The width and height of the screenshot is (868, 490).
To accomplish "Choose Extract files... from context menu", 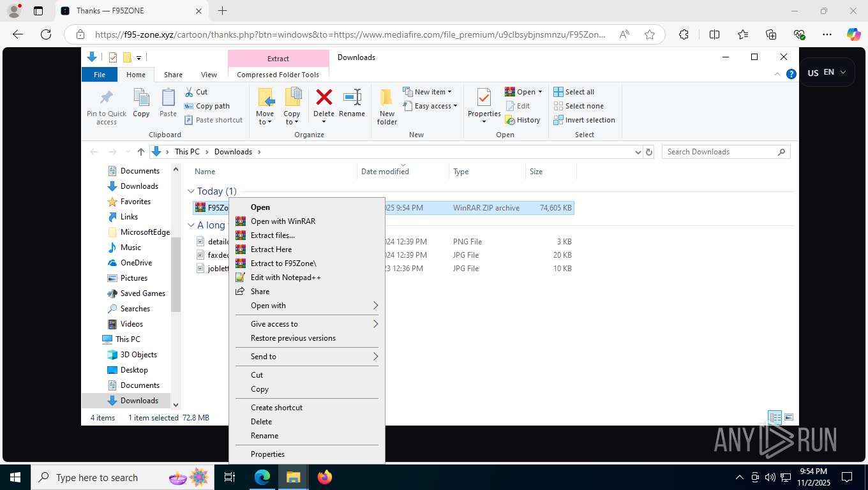I will tap(307, 235).
